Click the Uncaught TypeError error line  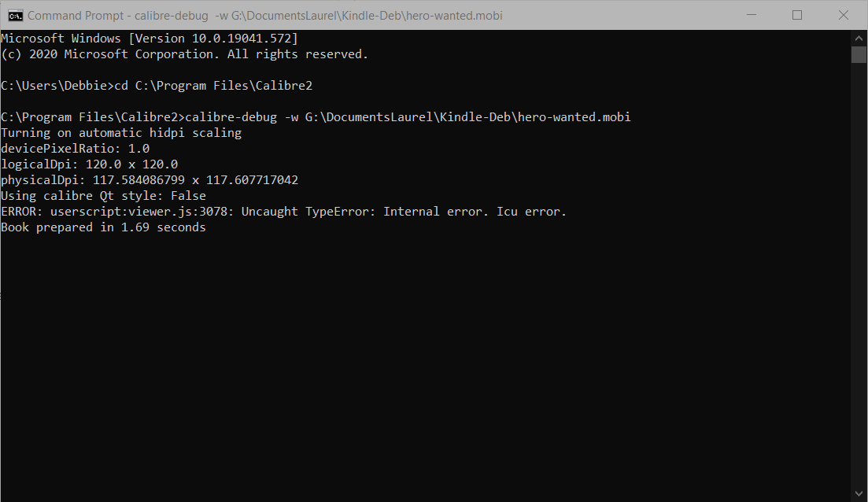[283, 212]
